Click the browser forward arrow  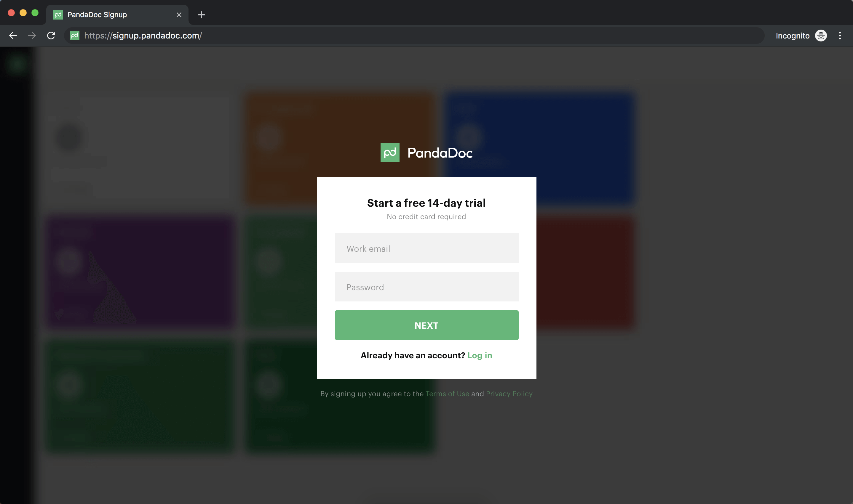point(32,36)
